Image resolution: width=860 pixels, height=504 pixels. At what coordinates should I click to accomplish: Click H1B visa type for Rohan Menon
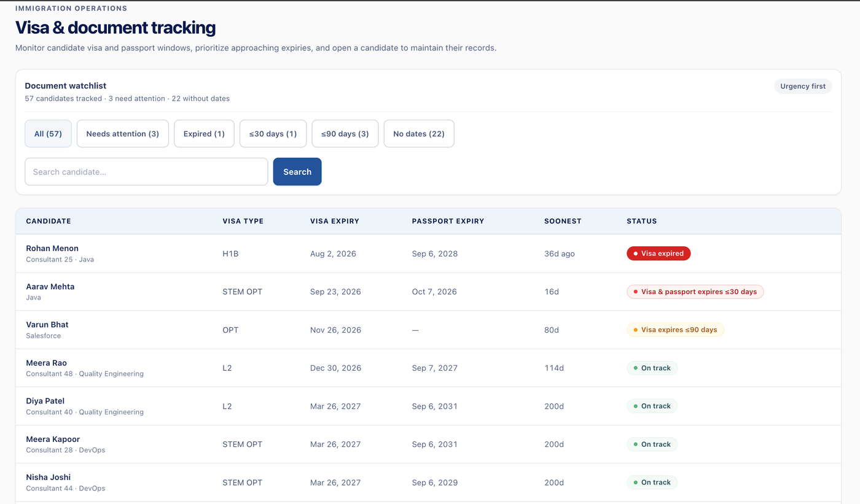(230, 254)
